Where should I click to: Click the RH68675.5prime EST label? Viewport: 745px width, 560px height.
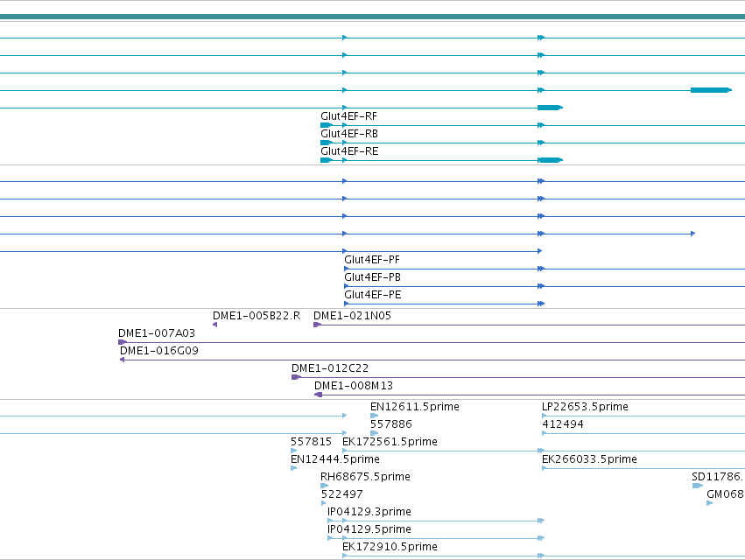click(365, 478)
